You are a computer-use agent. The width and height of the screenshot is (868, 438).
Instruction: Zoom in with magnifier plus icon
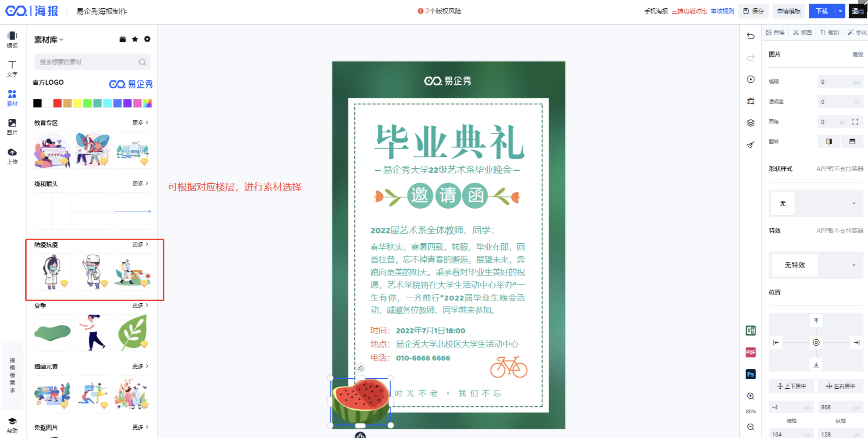pos(750,396)
